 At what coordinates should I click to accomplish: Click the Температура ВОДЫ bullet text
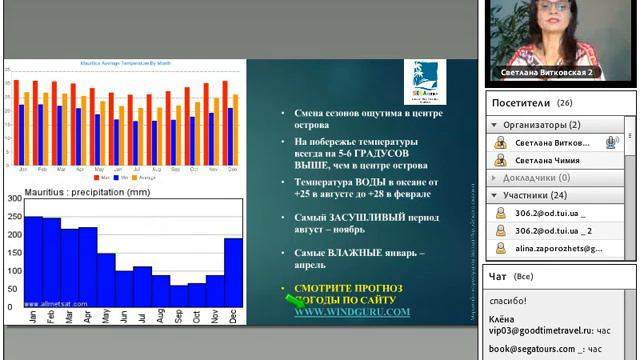click(x=366, y=188)
